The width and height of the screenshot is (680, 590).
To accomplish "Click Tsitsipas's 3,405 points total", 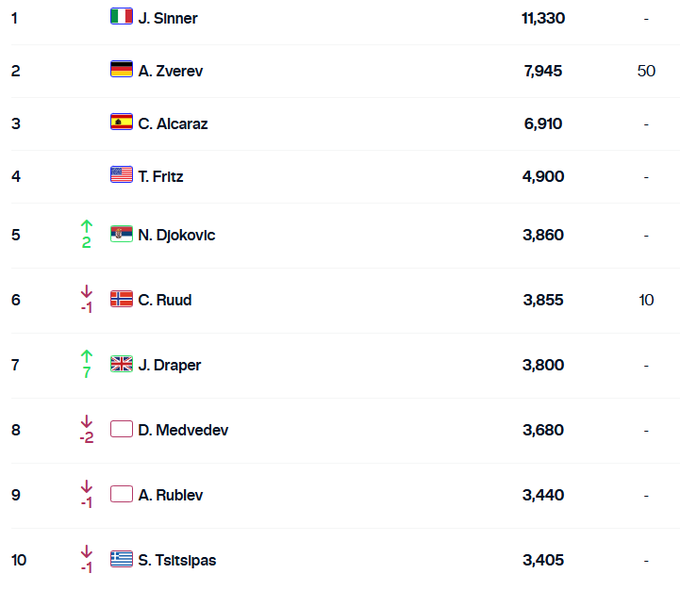I will click(x=543, y=560).
